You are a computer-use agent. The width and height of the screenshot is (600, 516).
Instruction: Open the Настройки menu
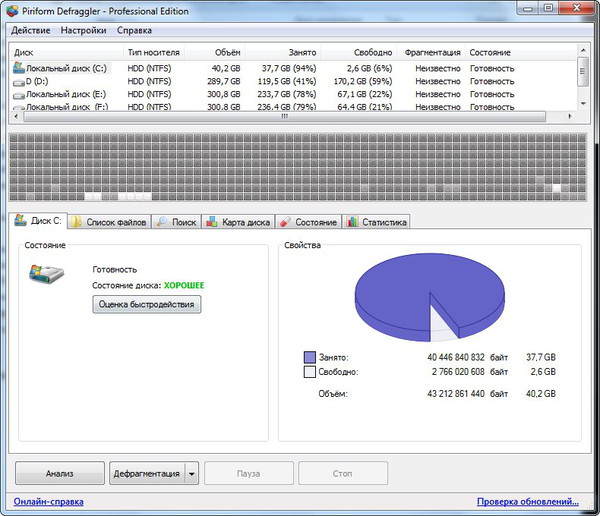coord(84,30)
